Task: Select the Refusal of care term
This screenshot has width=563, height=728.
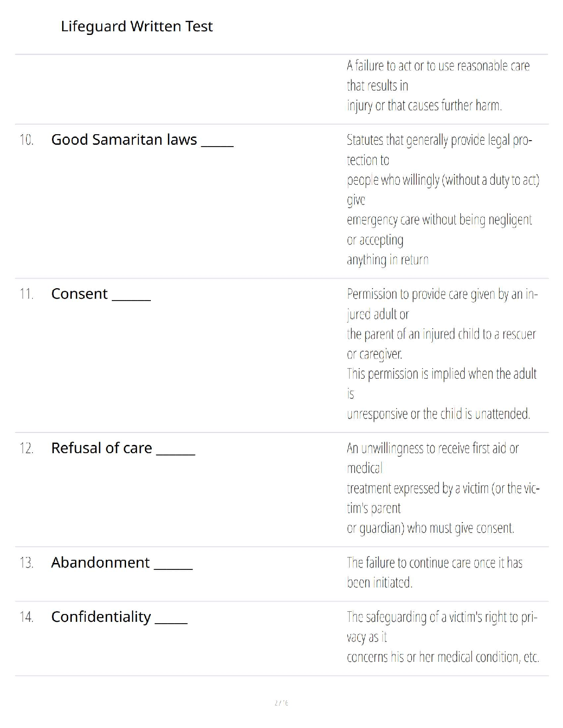Action: click(x=101, y=448)
